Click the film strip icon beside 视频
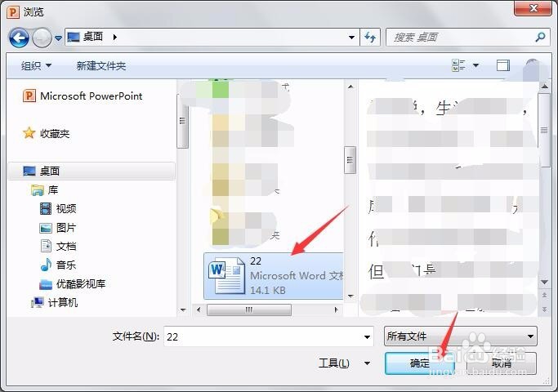This screenshot has height=392, width=558. point(46,209)
